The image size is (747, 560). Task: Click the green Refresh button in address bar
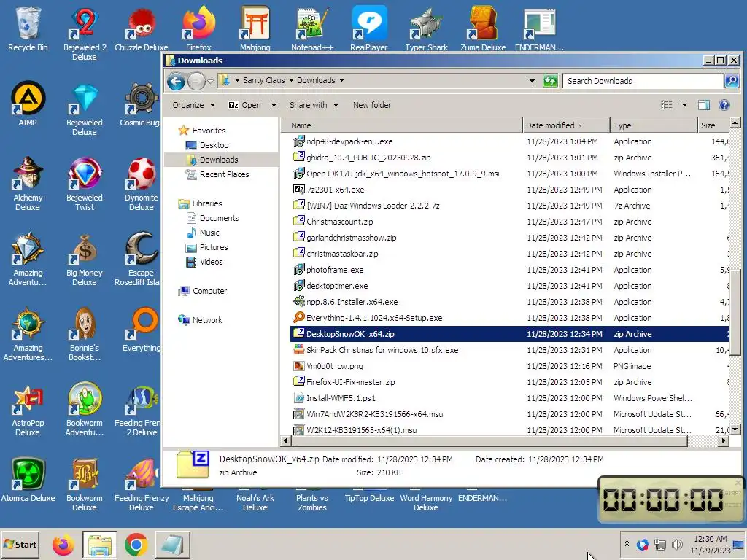click(550, 81)
